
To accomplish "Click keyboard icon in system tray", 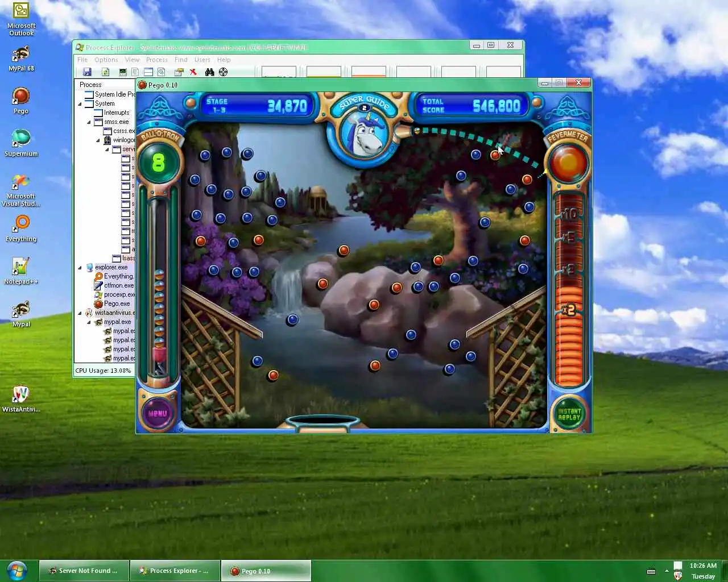I will 651,571.
